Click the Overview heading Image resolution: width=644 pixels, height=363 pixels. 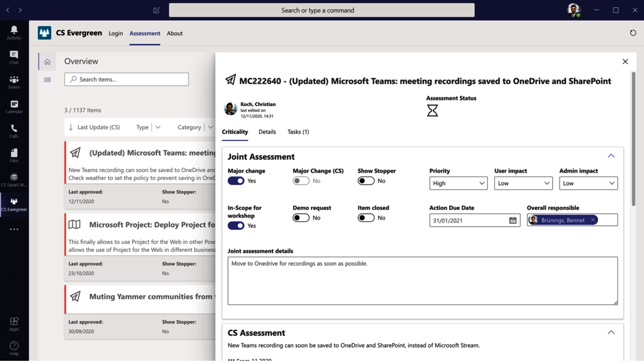(x=81, y=61)
